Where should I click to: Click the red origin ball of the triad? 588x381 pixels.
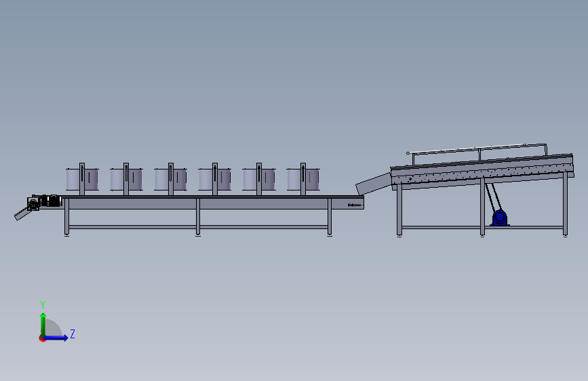pos(42,338)
